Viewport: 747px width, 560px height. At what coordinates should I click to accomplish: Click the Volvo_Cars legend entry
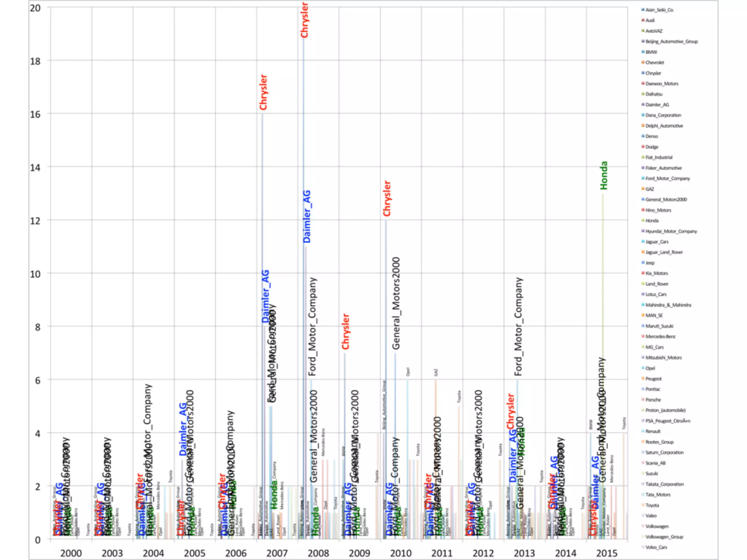(x=656, y=547)
